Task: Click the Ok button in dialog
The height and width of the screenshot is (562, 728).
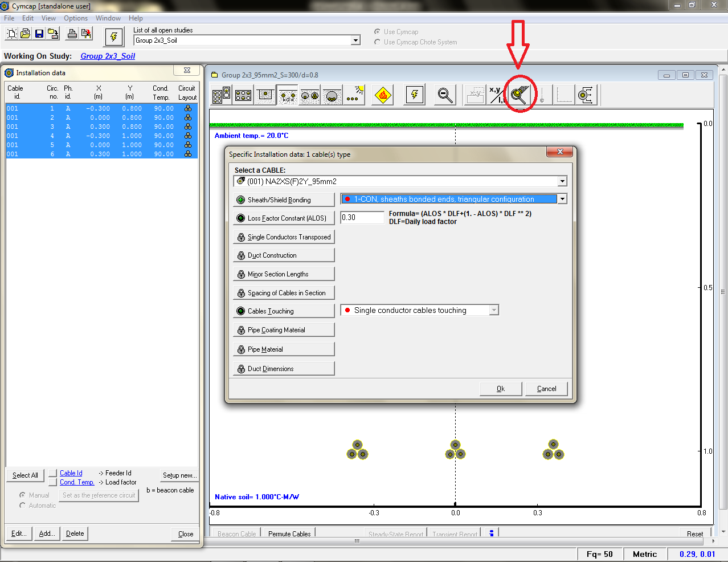Action: click(x=501, y=389)
